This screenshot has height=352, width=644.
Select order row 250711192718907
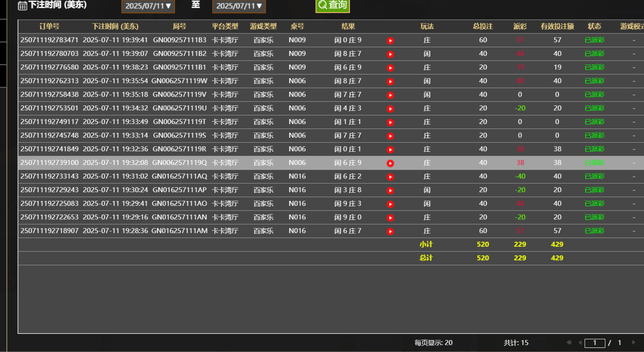(49, 231)
